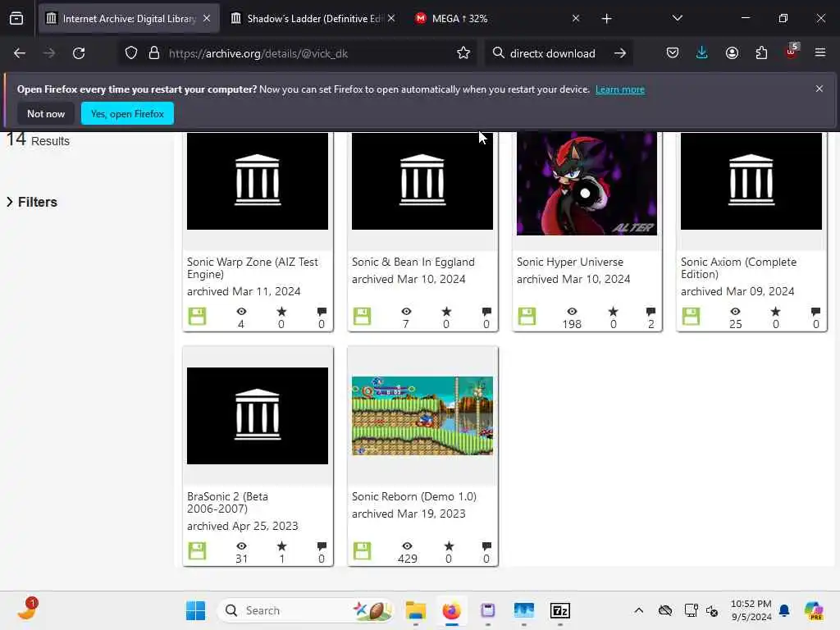
Task: Open the taskbar widget icon with badge 1
Action: pyautogui.click(x=27, y=609)
